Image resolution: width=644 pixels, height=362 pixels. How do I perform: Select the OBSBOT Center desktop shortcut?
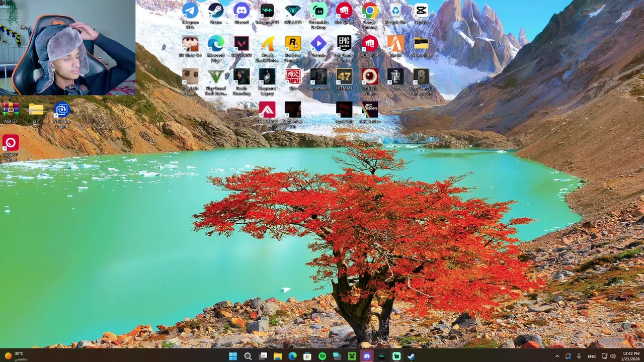coord(11,147)
